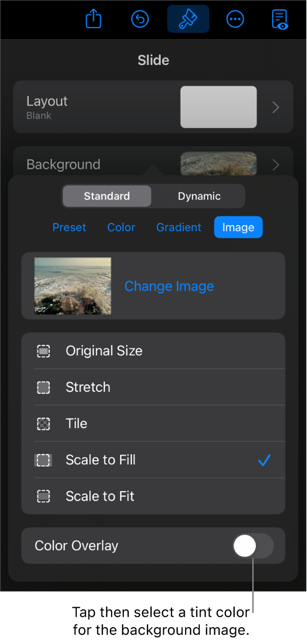This screenshot has height=644, width=307.
Task: Click the Undo arrow icon
Action: coord(140,19)
